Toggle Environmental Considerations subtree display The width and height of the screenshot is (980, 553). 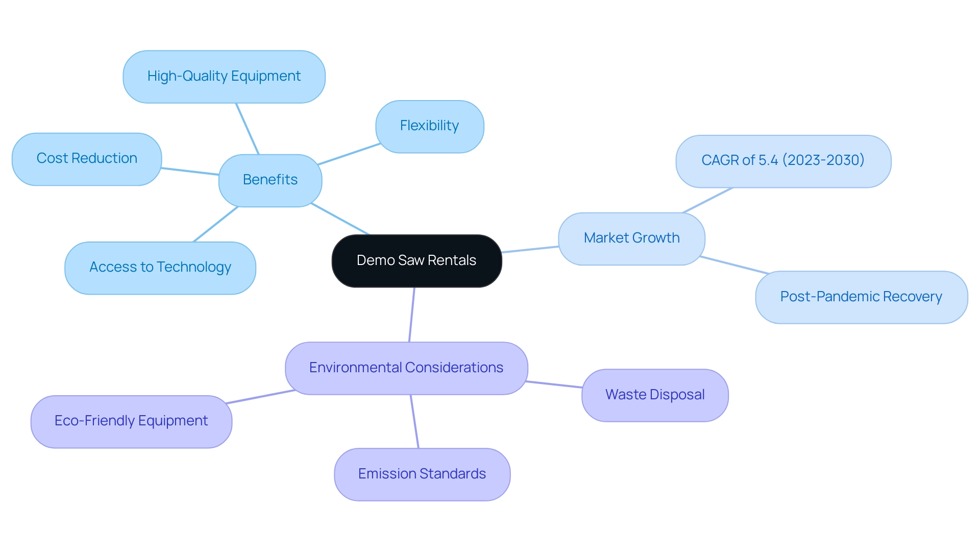pos(408,367)
